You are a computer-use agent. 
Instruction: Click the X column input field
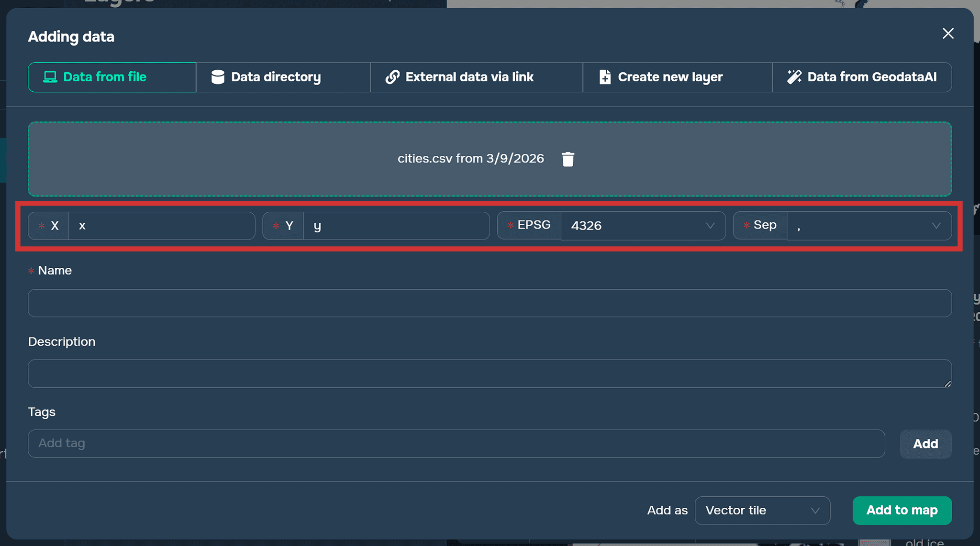pos(161,226)
